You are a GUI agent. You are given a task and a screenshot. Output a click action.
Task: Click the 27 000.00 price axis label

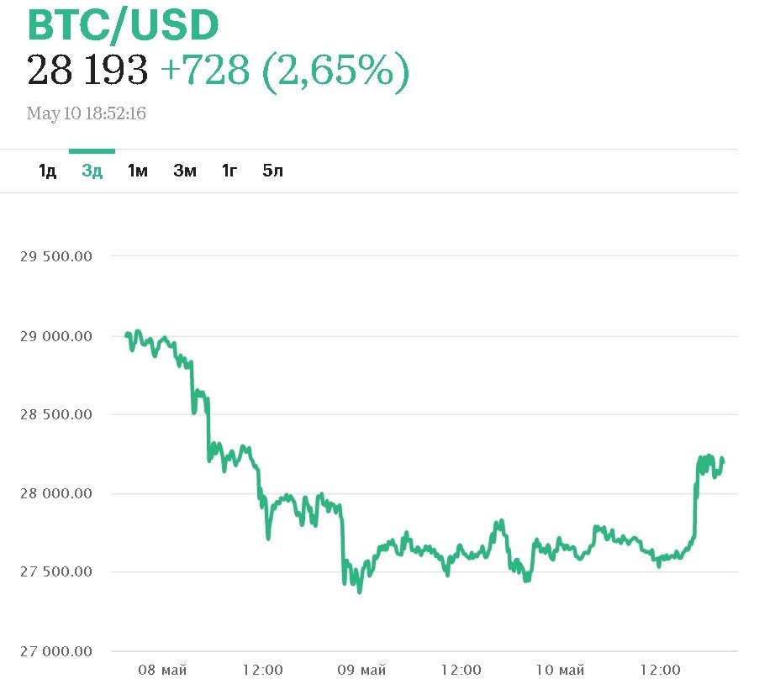55,651
